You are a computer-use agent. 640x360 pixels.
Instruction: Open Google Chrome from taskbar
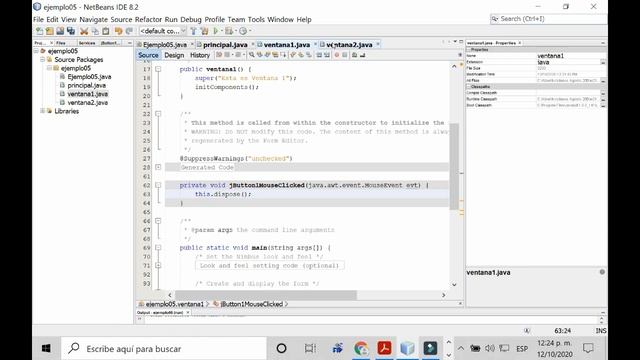(x=361, y=349)
